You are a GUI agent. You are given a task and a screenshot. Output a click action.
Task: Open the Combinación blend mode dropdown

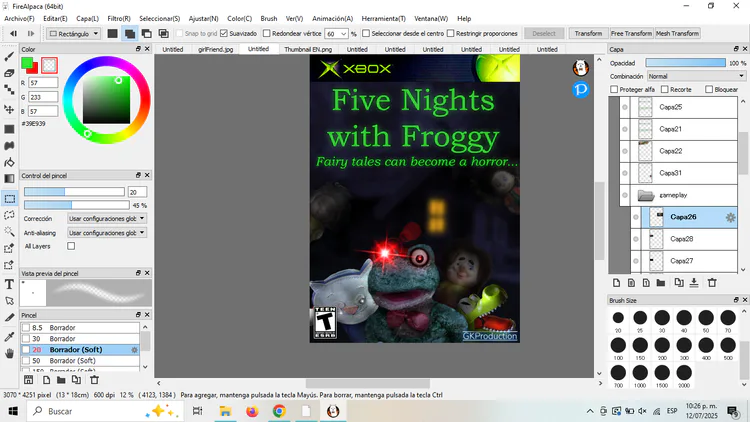[x=696, y=76]
